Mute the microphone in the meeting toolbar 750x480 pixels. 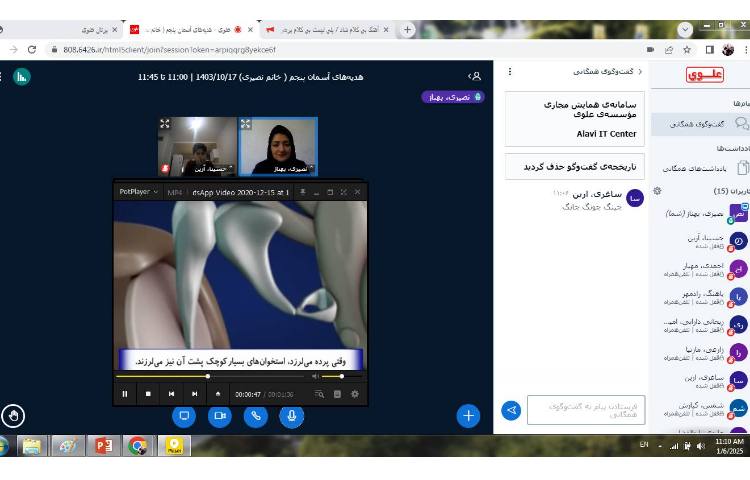pos(292,415)
